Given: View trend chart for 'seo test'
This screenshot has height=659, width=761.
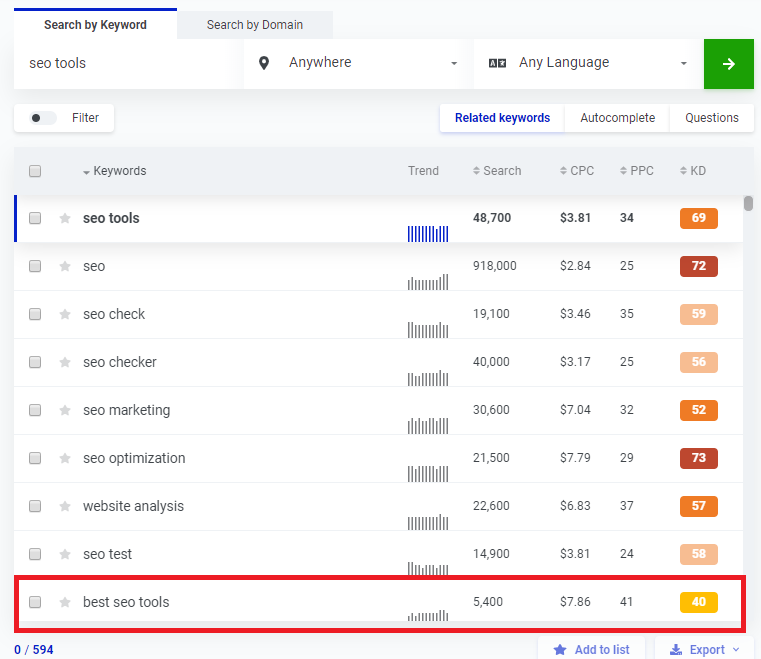Looking at the screenshot, I should point(428,568).
